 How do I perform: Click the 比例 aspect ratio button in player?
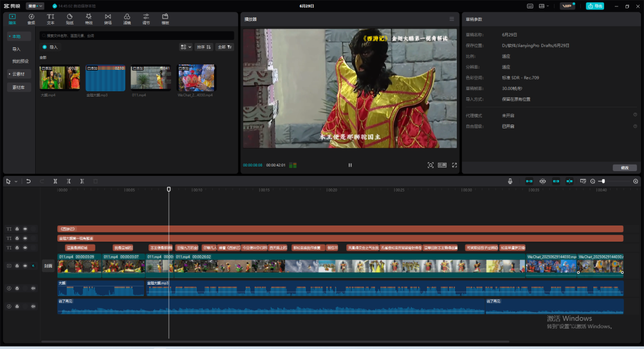[442, 165]
